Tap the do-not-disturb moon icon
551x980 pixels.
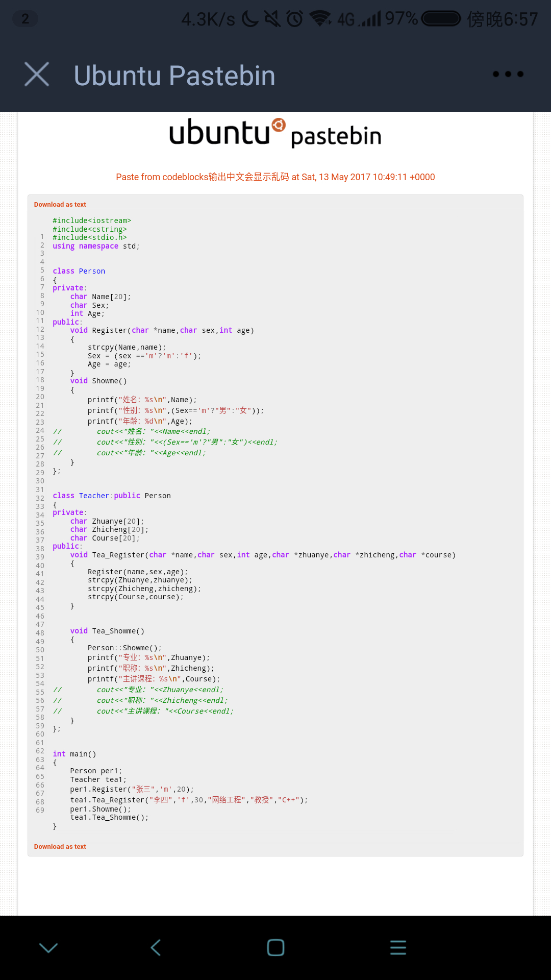pos(250,19)
